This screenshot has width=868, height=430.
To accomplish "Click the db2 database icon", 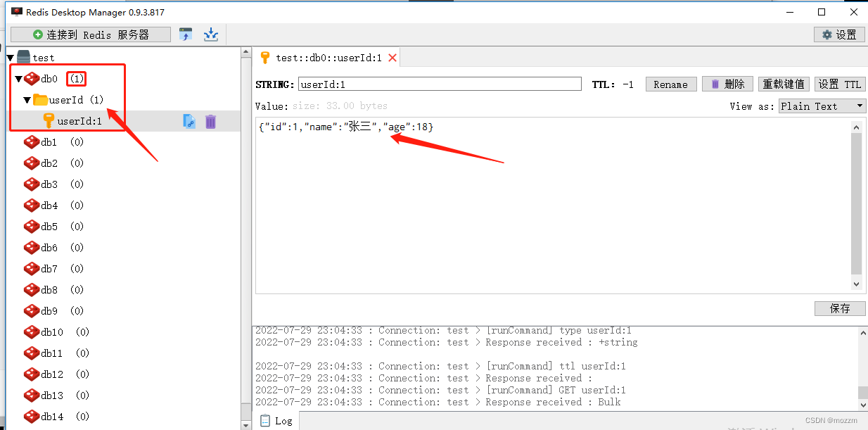I will pyautogui.click(x=32, y=163).
